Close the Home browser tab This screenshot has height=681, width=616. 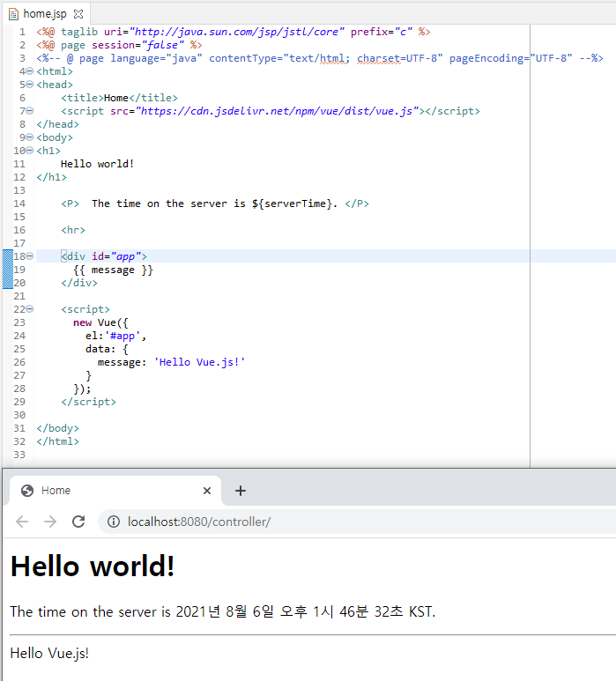coord(207,491)
